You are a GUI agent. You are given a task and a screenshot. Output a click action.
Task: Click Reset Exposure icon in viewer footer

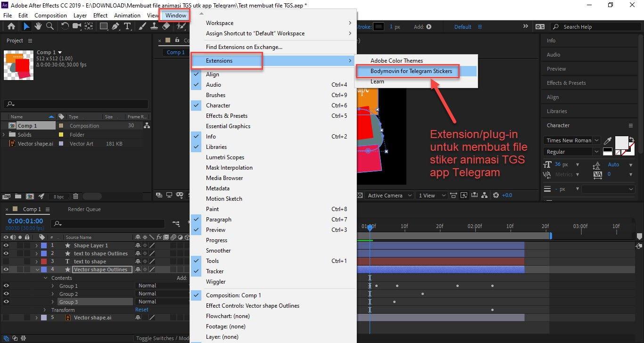[x=496, y=195]
